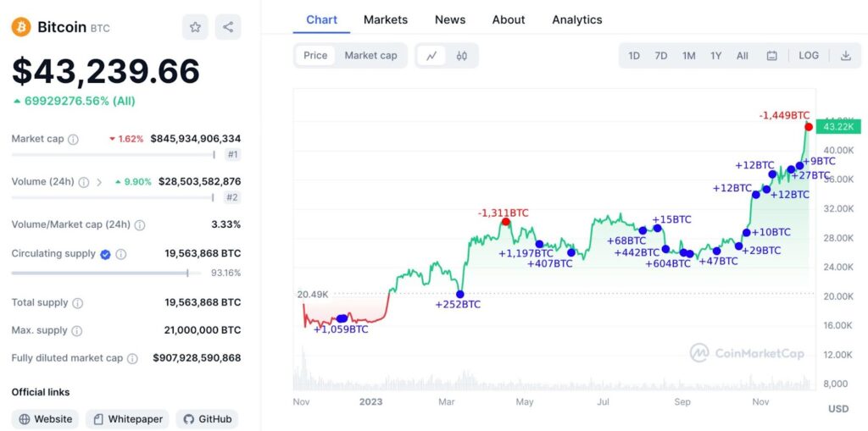Open the Analytics tab
868x431 pixels.
point(577,19)
